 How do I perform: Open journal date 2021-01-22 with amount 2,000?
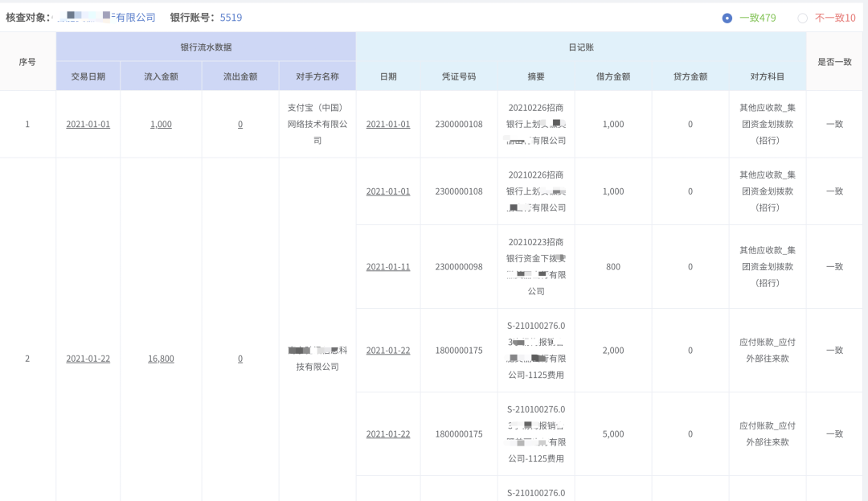tap(388, 351)
